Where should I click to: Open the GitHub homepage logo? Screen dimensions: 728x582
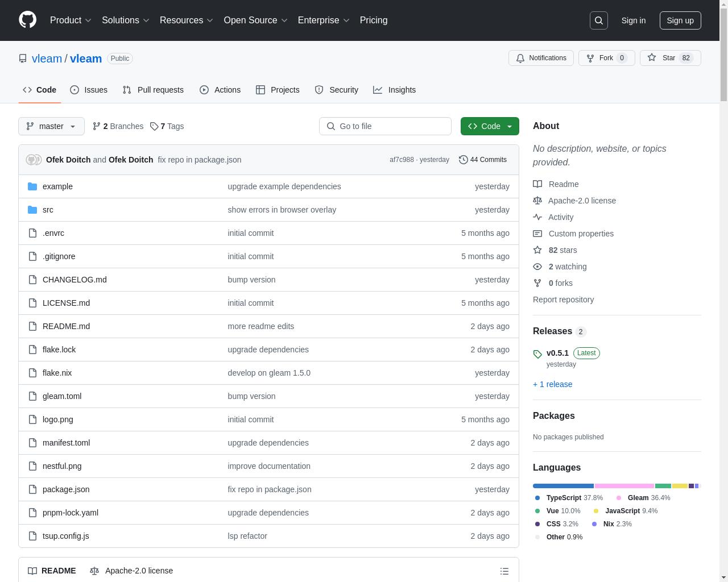27,20
